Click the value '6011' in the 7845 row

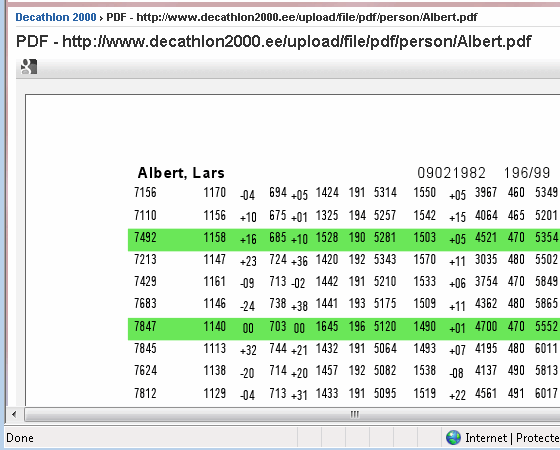point(546,348)
